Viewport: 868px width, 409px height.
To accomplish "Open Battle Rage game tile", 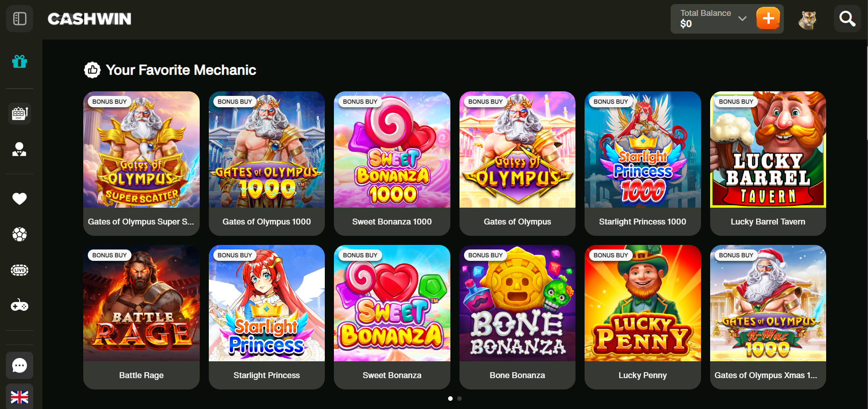I will coord(141,317).
